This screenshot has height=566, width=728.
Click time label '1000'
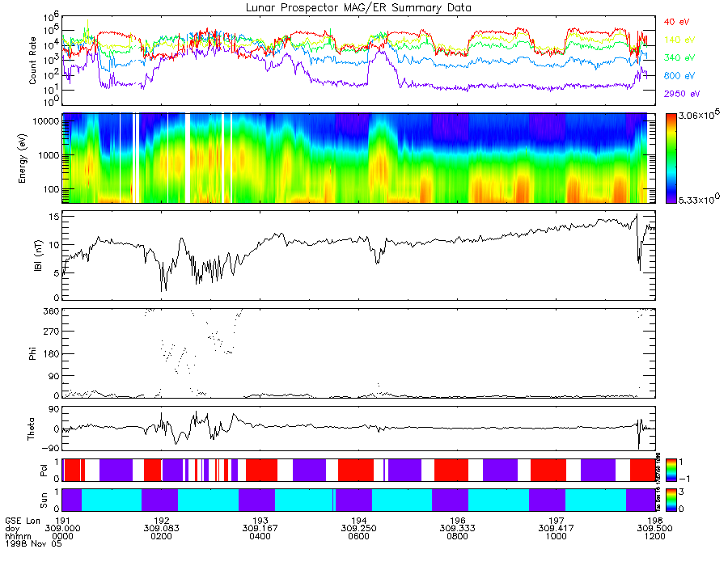click(557, 536)
